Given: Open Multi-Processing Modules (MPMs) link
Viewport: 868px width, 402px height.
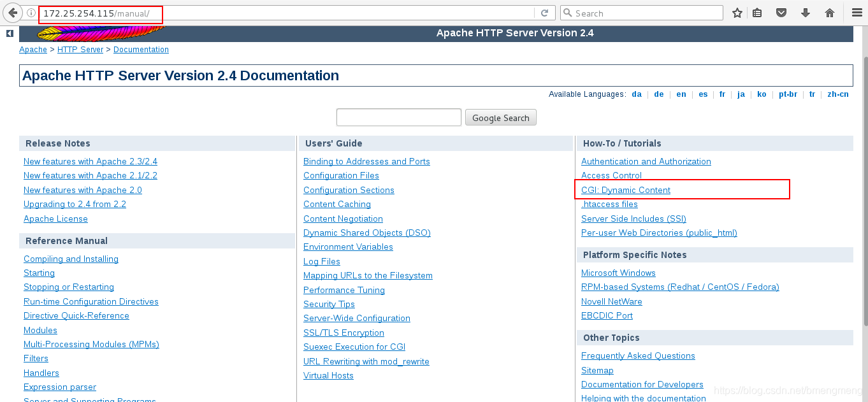Looking at the screenshot, I should tap(91, 344).
